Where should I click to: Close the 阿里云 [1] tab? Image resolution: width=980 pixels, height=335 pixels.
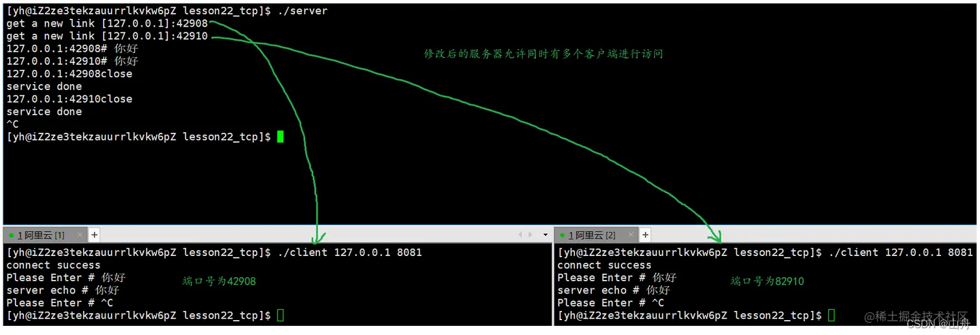pyautogui.click(x=80, y=235)
